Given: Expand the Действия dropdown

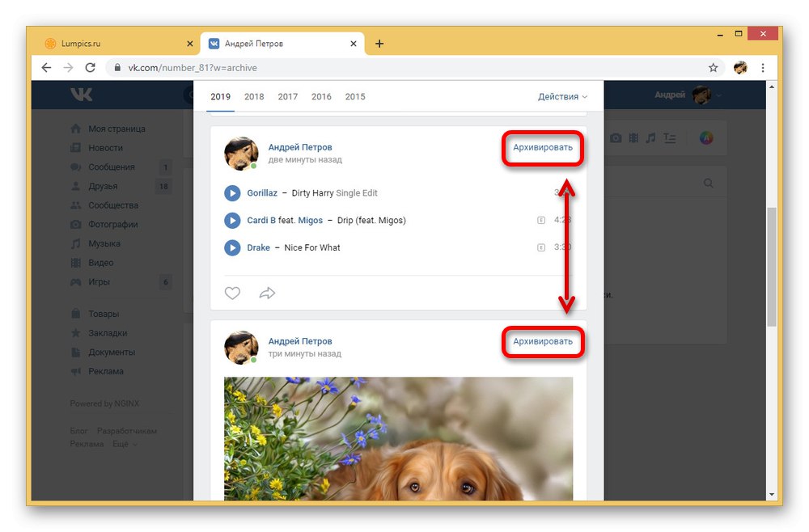Looking at the screenshot, I should (x=562, y=96).
